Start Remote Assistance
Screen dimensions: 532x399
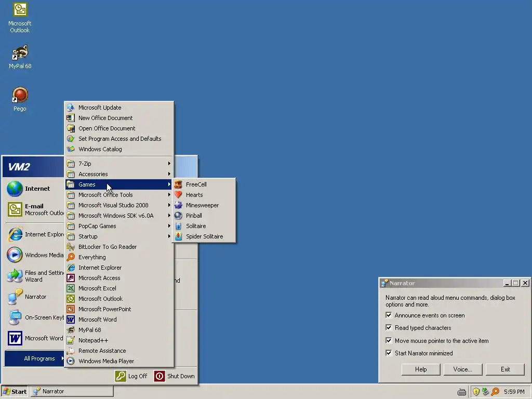pos(119,351)
